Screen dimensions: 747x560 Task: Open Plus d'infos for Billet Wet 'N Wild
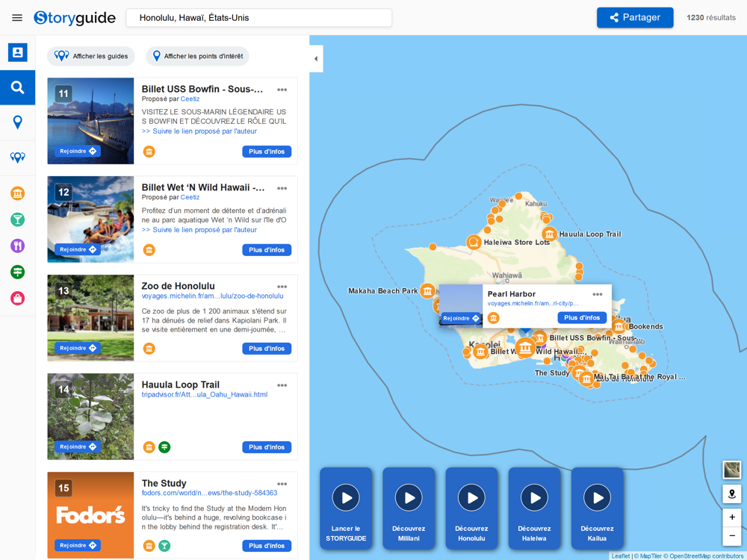tap(267, 250)
